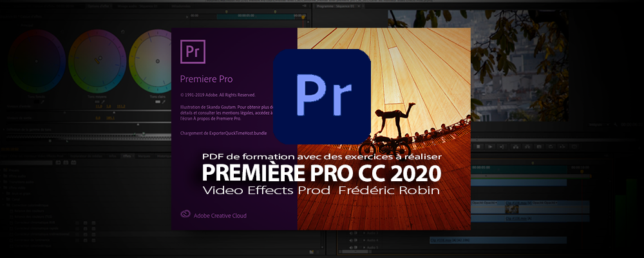The height and width of the screenshot is (258, 644).
Task: Click the Go to Out point icon
Action: pyautogui.click(x=502, y=147)
